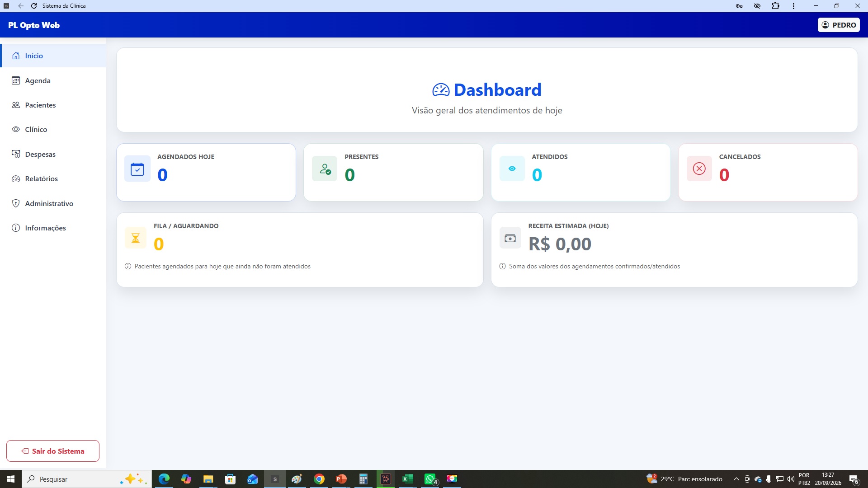The image size is (868, 488).
Task: Click the info icon before 'Pacientes agendados para hoje'
Action: [128, 266]
